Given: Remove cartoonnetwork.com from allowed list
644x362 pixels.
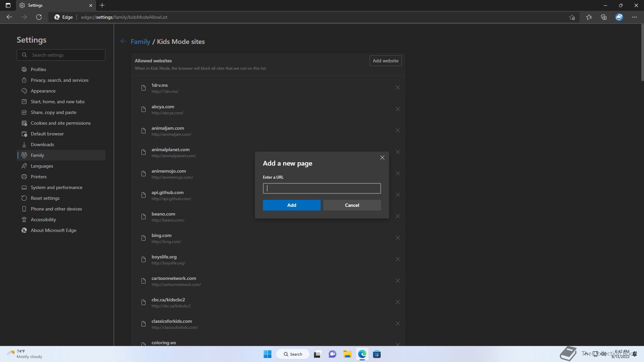Looking at the screenshot, I should pyautogui.click(x=397, y=281).
